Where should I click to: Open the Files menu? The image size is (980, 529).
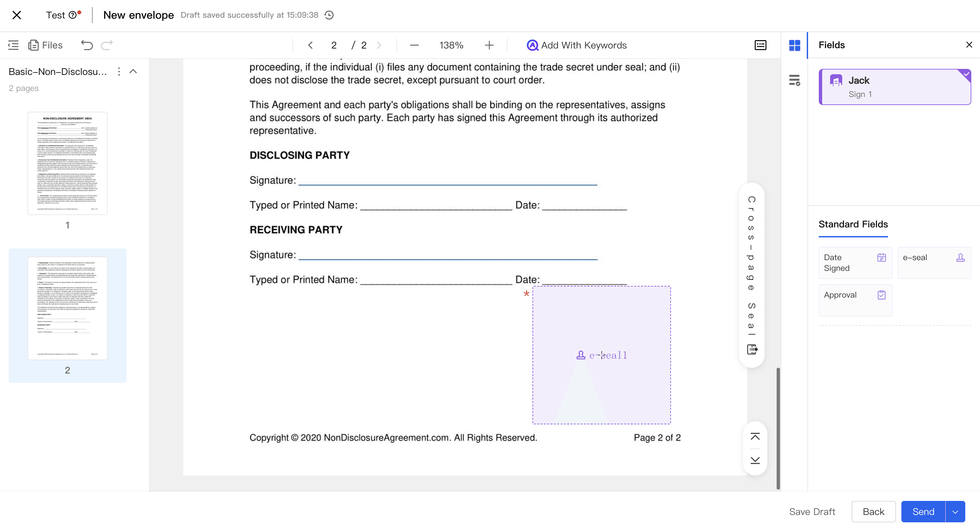point(45,45)
